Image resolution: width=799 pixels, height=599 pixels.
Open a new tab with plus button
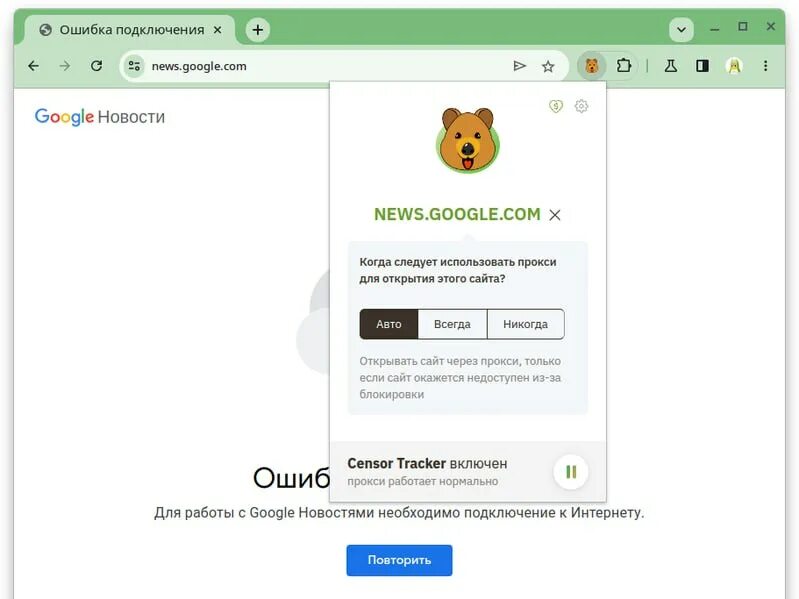pyautogui.click(x=258, y=30)
